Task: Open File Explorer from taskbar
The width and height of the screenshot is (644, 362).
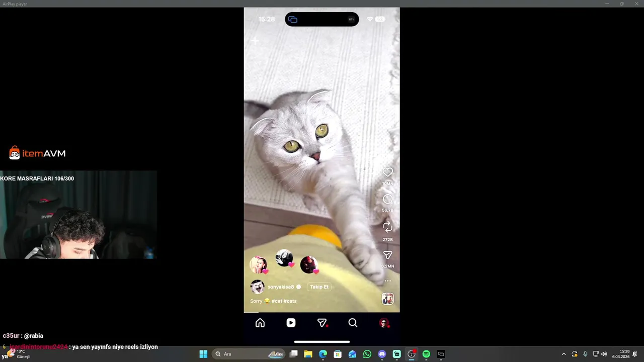Action: click(308, 354)
